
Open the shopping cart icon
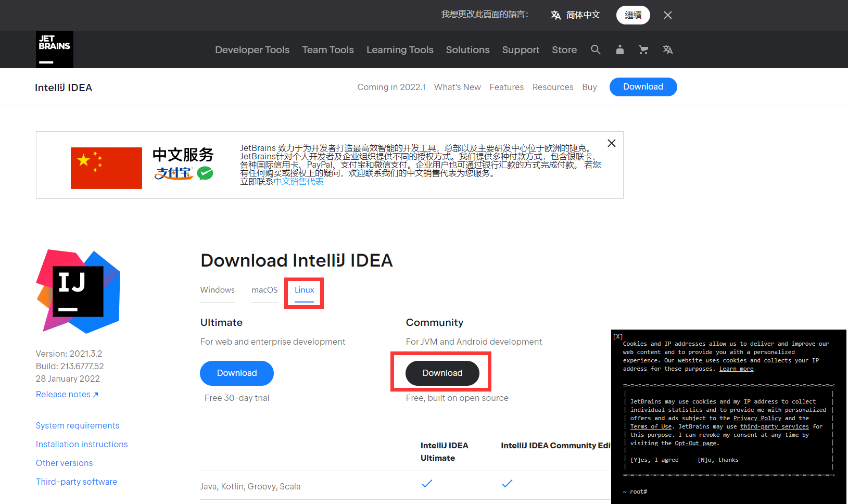[x=643, y=49]
